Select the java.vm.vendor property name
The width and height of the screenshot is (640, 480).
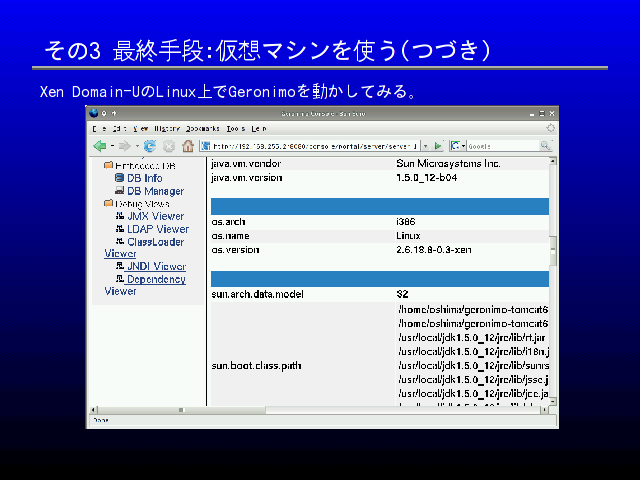coord(246,164)
